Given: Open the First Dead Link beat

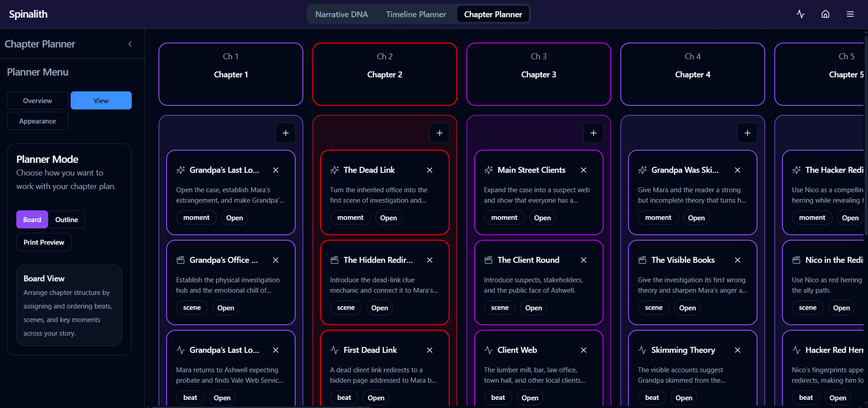Looking at the screenshot, I should [x=376, y=398].
